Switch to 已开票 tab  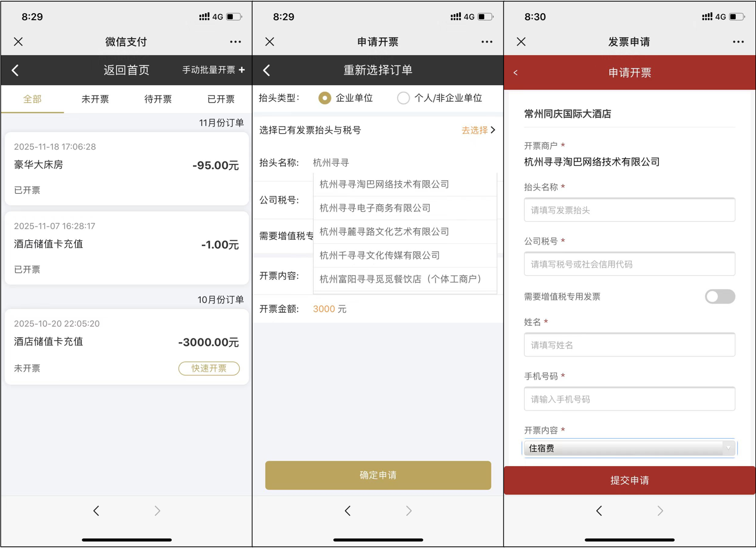(x=220, y=99)
